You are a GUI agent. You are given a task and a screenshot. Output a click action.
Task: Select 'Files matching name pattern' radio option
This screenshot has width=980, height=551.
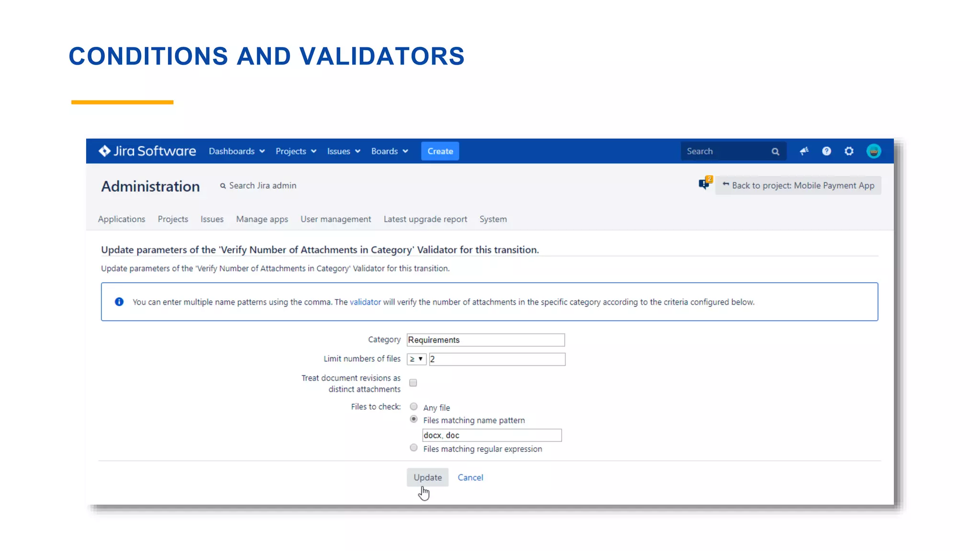pyautogui.click(x=413, y=419)
